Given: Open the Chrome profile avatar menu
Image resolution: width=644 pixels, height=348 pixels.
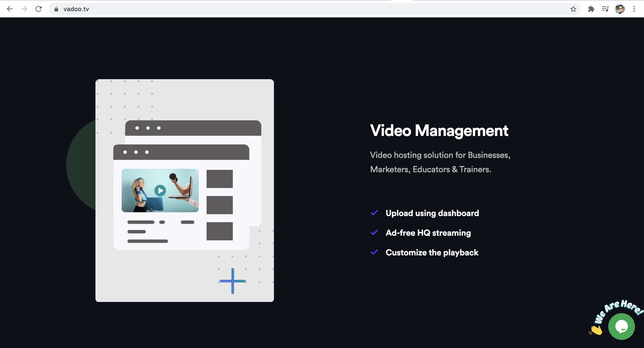Looking at the screenshot, I should 620,9.
